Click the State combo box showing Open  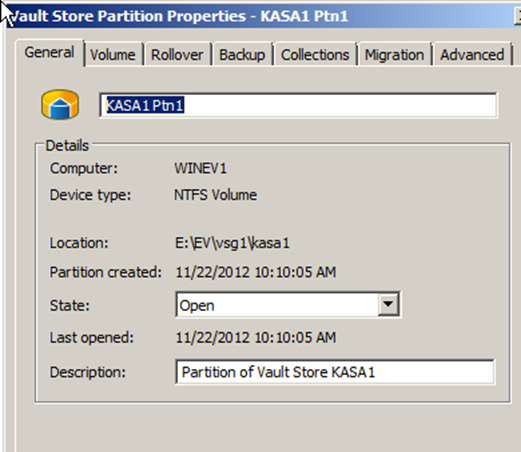click(x=288, y=304)
